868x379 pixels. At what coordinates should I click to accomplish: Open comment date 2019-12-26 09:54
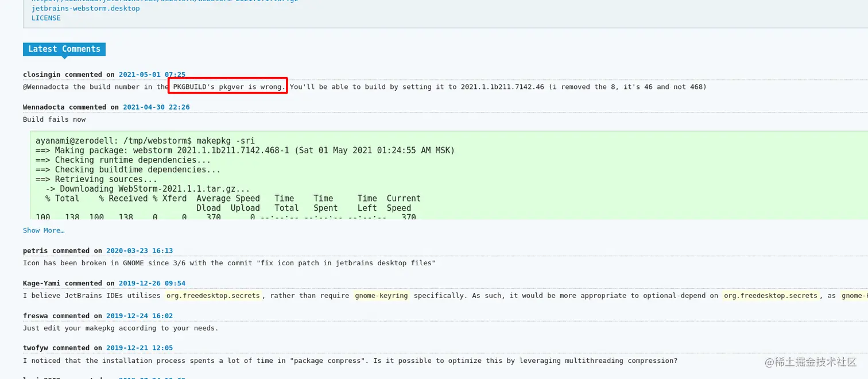[x=152, y=284]
